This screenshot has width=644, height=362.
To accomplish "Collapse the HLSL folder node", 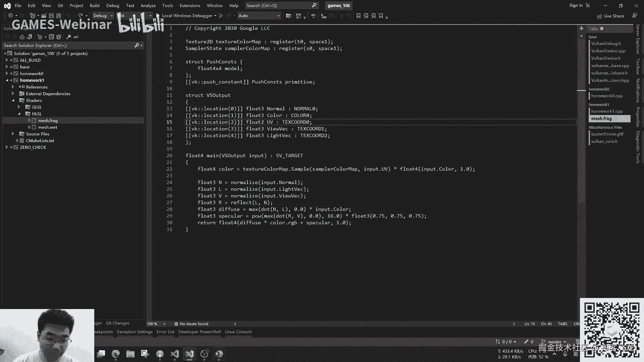I will coord(19,114).
